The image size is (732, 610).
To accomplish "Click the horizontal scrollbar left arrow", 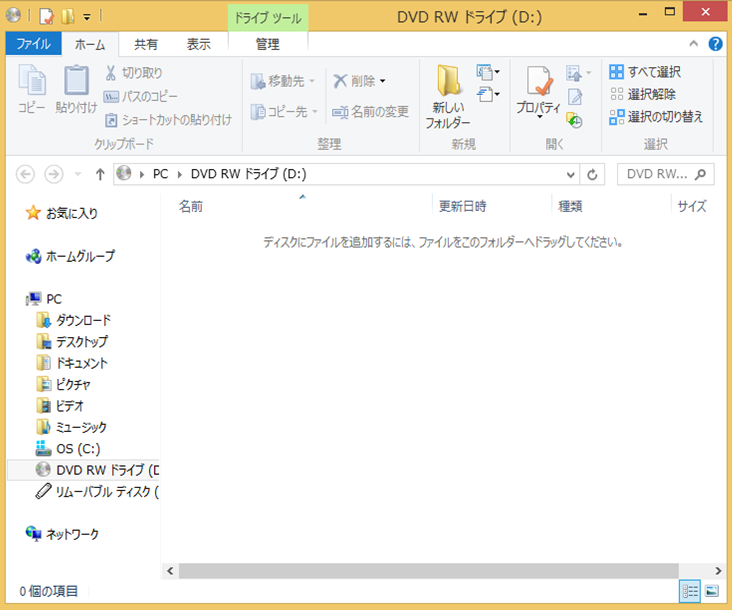I will pos(170,571).
